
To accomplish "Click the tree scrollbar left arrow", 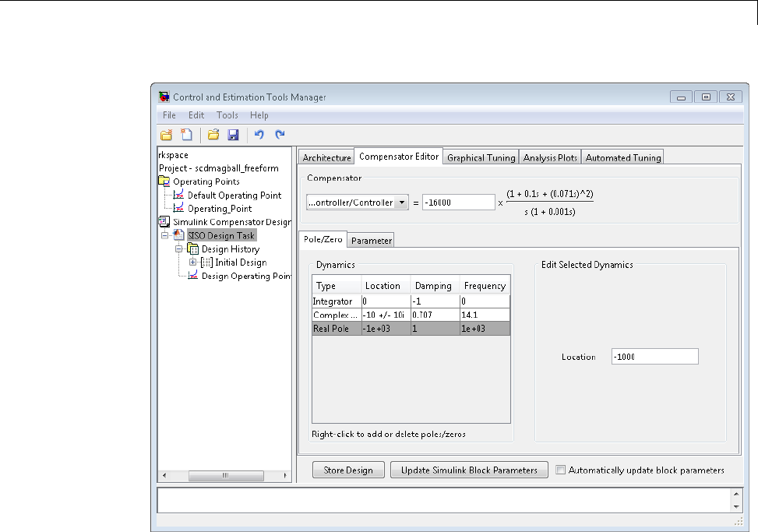I will 164,475.
